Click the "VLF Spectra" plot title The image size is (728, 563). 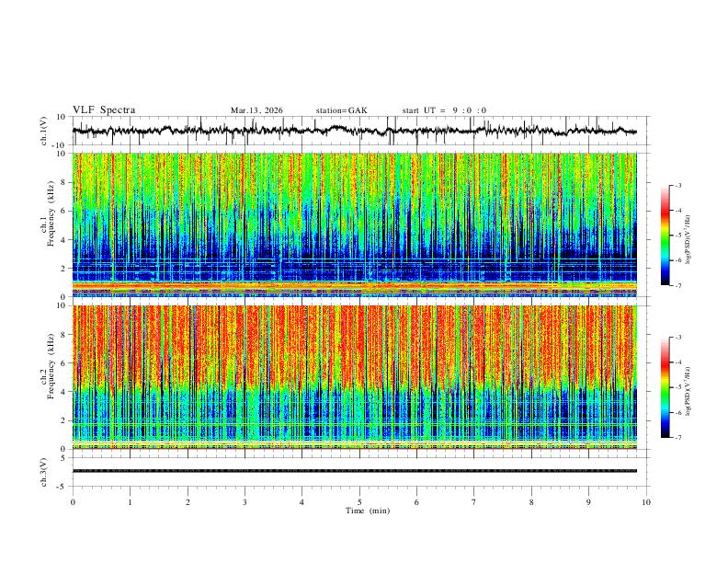pos(104,110)
